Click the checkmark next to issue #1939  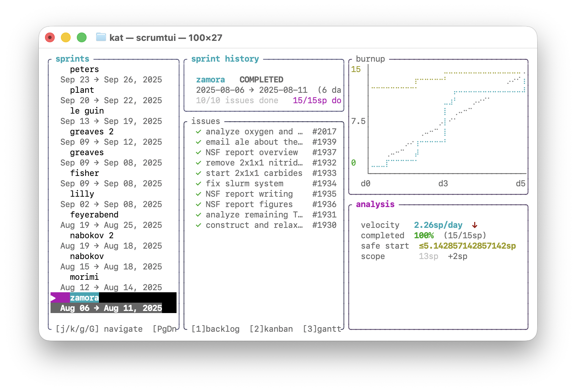click(198, 142)
